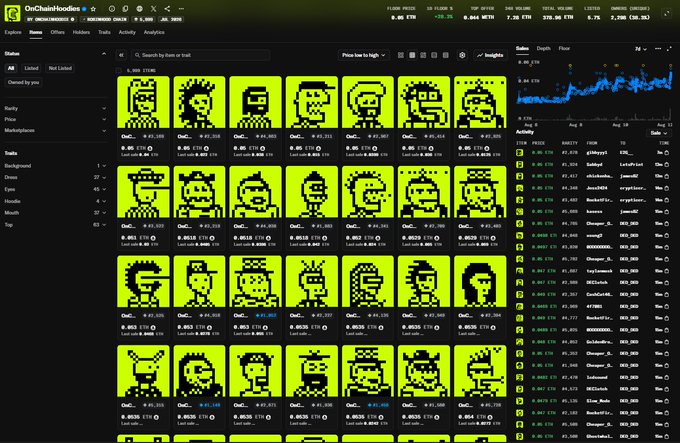The width and height of the screenshot is (680, 443).
Task: Filter status to All
Action: (x=11, y=68)
